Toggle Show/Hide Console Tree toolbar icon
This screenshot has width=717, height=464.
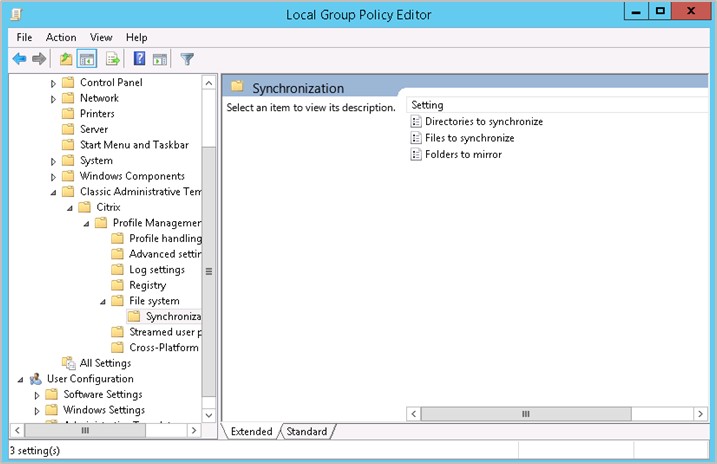click(86, 59)
